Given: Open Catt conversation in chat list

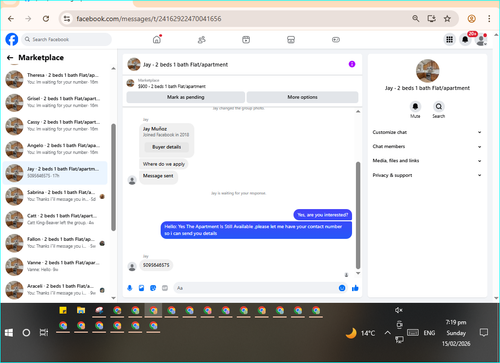Looking at the screenshot, I should (x=55, y=219).
